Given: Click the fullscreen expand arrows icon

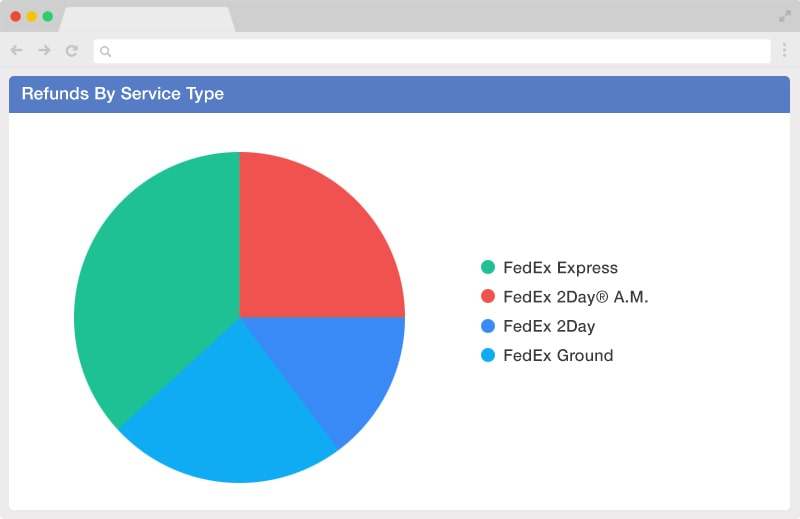Looking at the screenshot, I should point(785,16).
